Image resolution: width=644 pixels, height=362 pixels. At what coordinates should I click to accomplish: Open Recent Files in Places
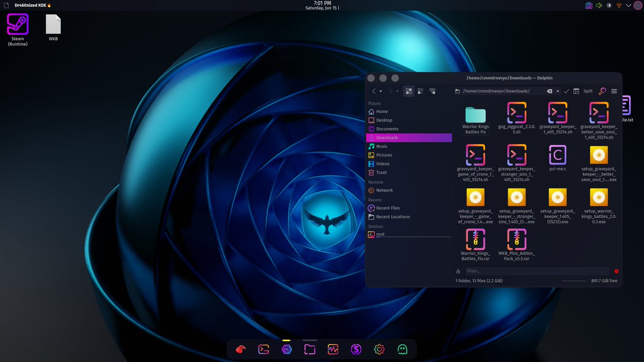[x=409, y=208]
